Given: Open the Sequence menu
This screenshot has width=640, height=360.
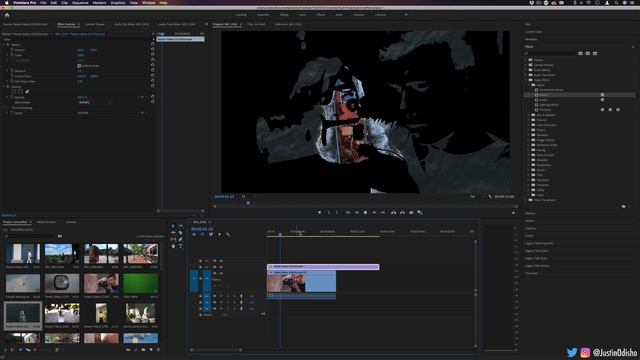Looking at the screenshot, I should click(x=80, y=2).
